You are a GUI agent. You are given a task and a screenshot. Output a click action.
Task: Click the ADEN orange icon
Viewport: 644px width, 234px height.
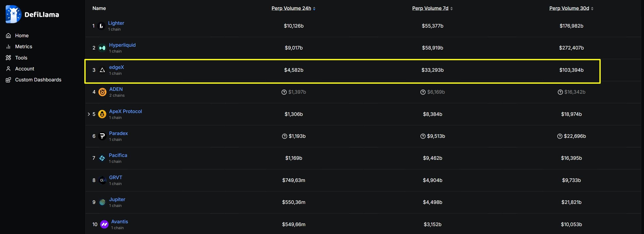[x=102, y=92]
